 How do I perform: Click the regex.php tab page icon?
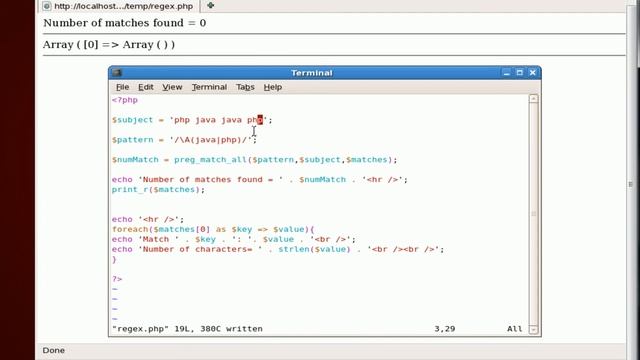(47, 6)
